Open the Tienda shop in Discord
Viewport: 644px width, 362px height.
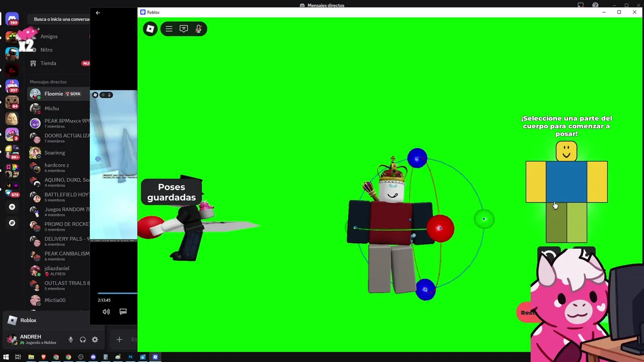pos(59,63)
